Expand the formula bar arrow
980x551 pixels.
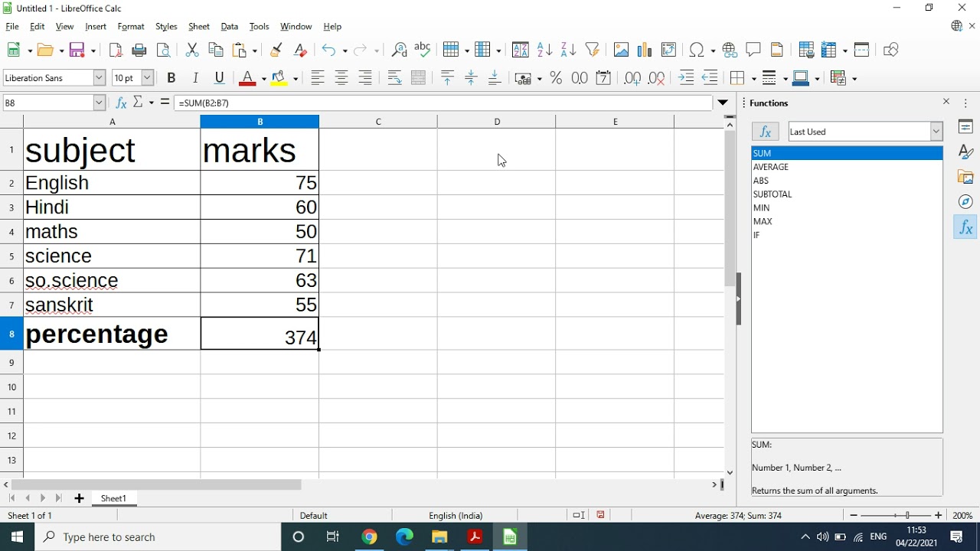[723, 103]
